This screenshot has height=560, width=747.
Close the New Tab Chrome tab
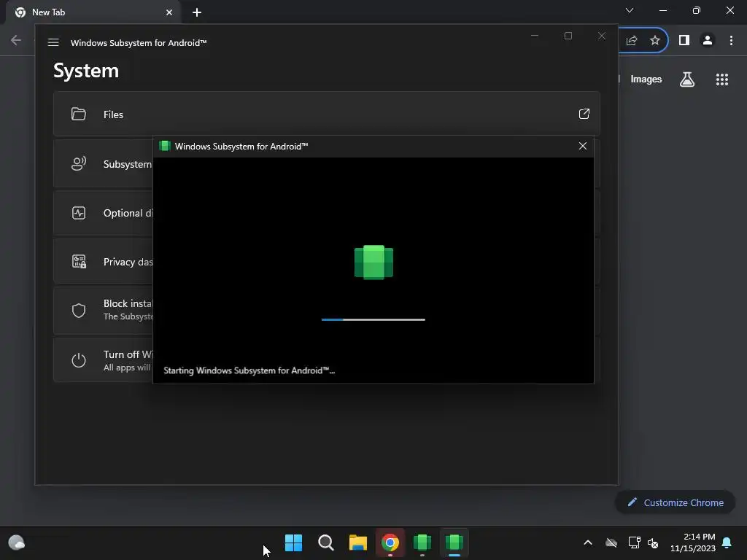(169, 12)
